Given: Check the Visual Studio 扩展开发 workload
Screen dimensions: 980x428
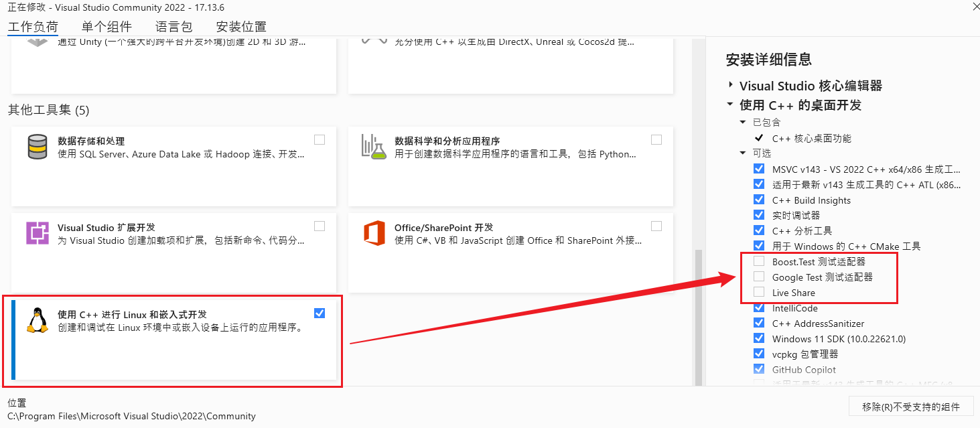Looking at the screenshot, I should pyautogui.click(x=320, y=226).
